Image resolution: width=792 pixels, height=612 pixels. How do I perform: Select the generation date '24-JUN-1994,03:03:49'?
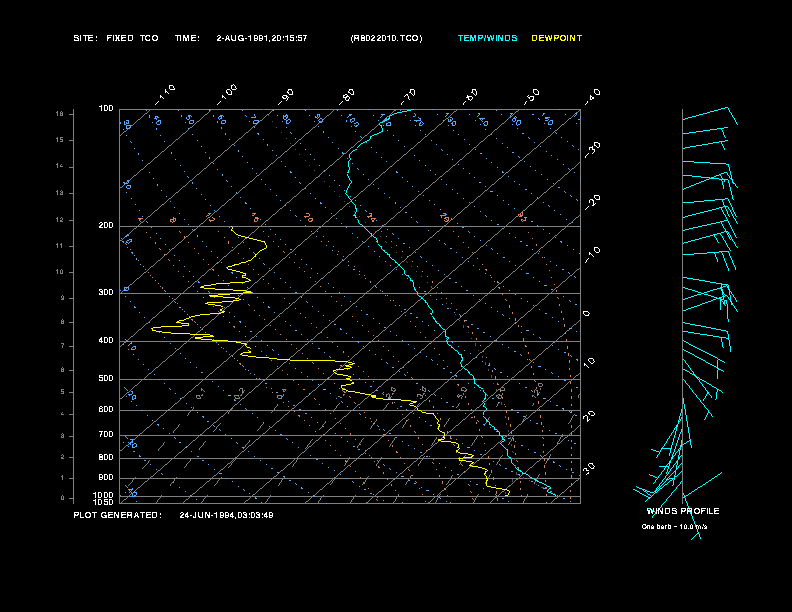(226, 516)
